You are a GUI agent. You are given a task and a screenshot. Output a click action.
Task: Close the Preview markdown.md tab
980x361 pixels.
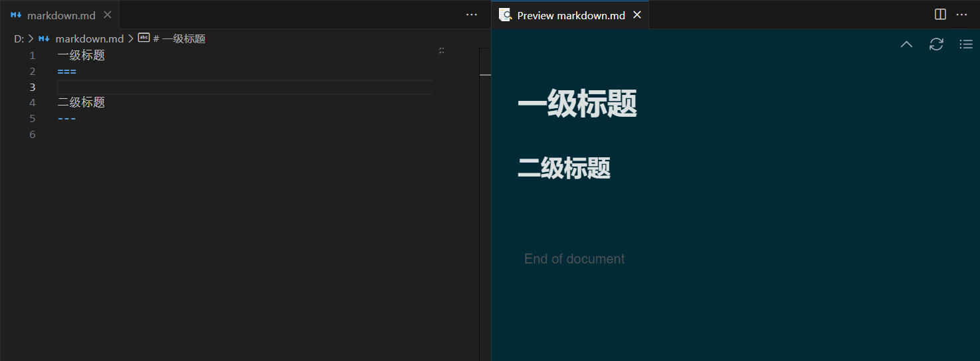637,15
